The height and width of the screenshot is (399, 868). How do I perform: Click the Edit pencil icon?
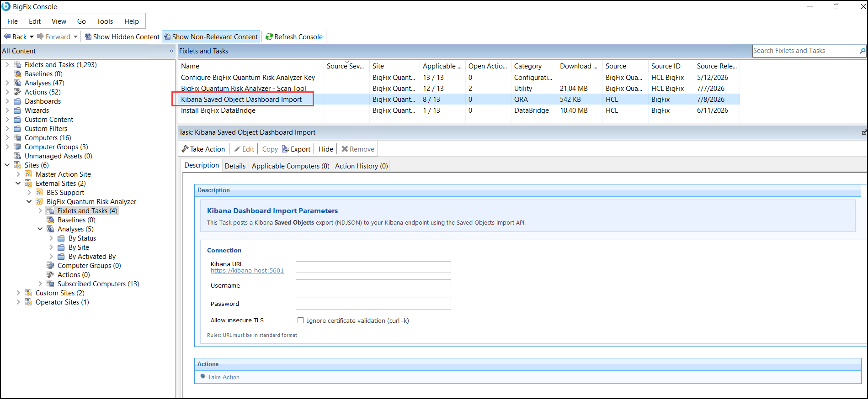coord(237,149)
